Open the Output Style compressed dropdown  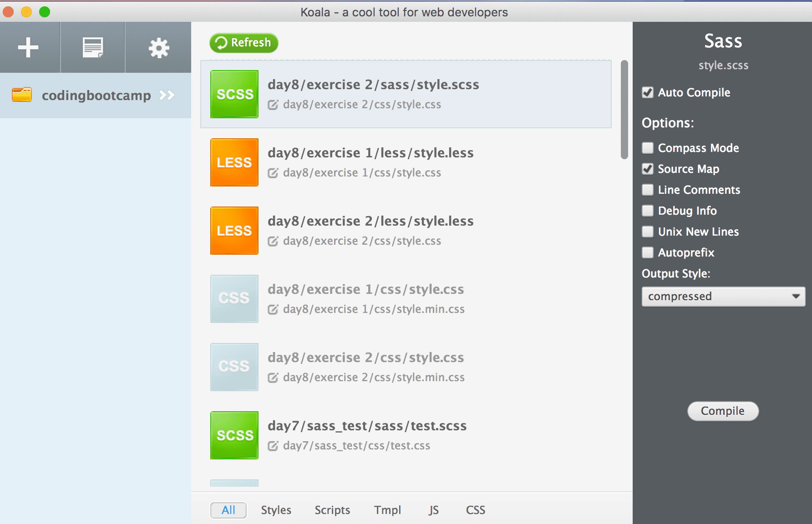723,297
